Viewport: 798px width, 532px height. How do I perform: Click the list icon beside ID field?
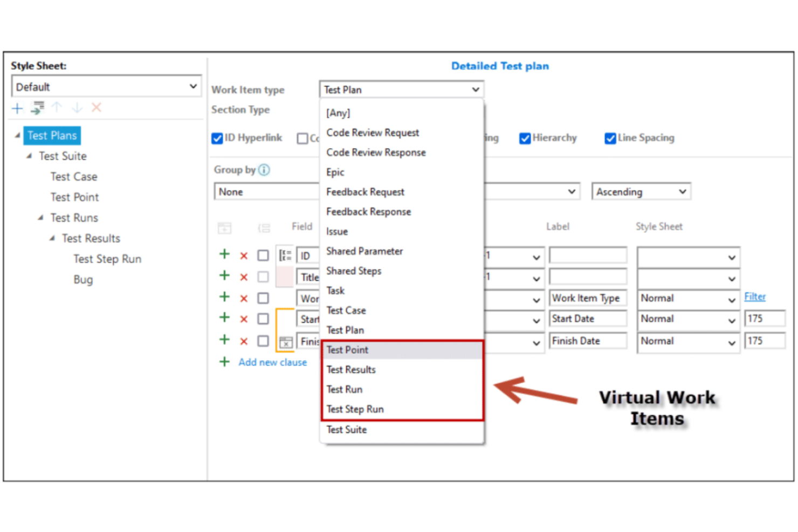(x=285, y=255)
